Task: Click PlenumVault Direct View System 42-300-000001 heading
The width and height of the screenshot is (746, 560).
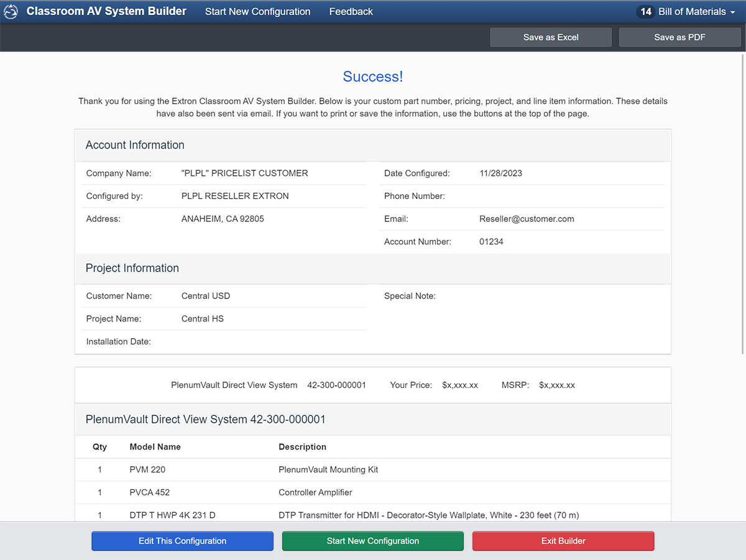Action: coord(206,420)
